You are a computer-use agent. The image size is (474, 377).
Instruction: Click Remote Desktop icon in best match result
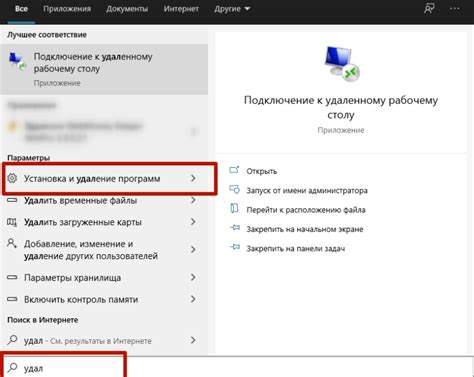(17, 62)
